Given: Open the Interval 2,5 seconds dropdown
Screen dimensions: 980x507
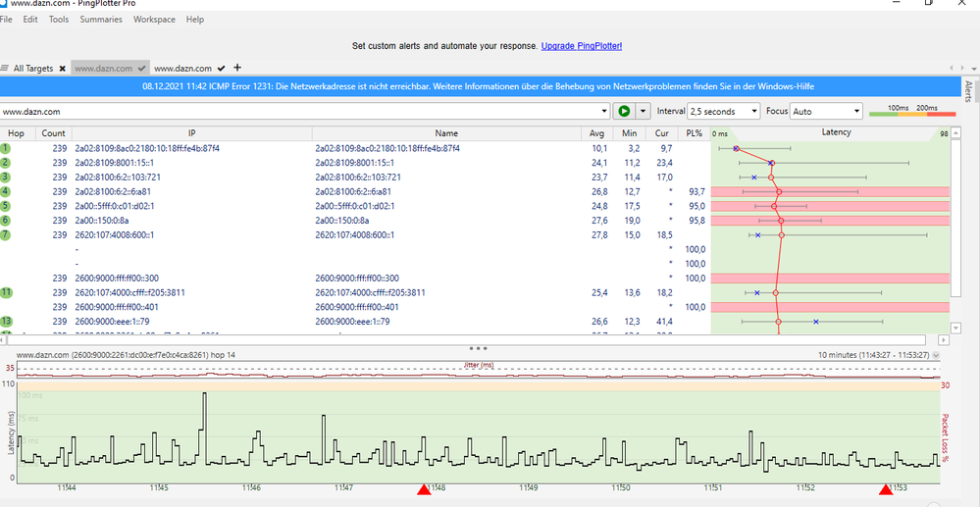Looking at the screenshot, I should 724,111.
